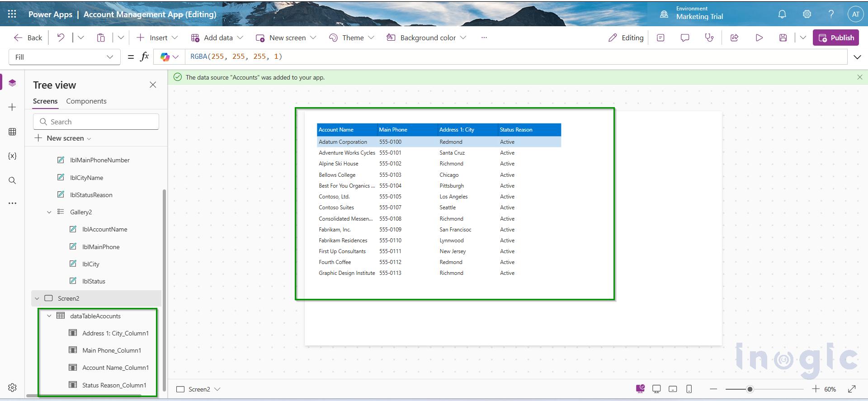868x401 pixels.
Task: Open the Screen2 selector in status bar
Action: coord(198,389)
